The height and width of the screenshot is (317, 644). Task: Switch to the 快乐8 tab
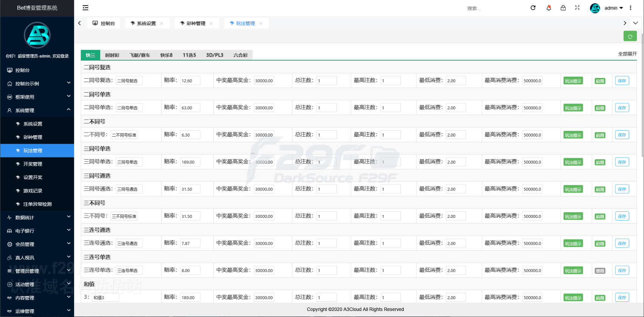coord(166,55)
